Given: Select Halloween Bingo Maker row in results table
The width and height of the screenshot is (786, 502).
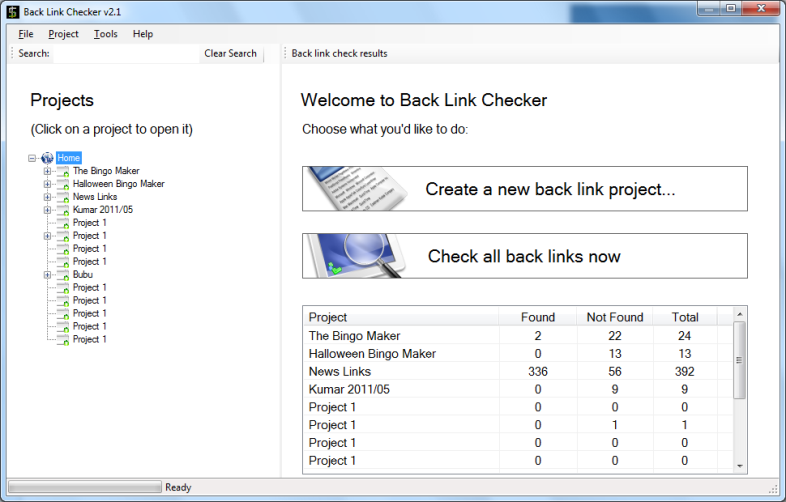Looking at the screenshot, I should (518, 354).
